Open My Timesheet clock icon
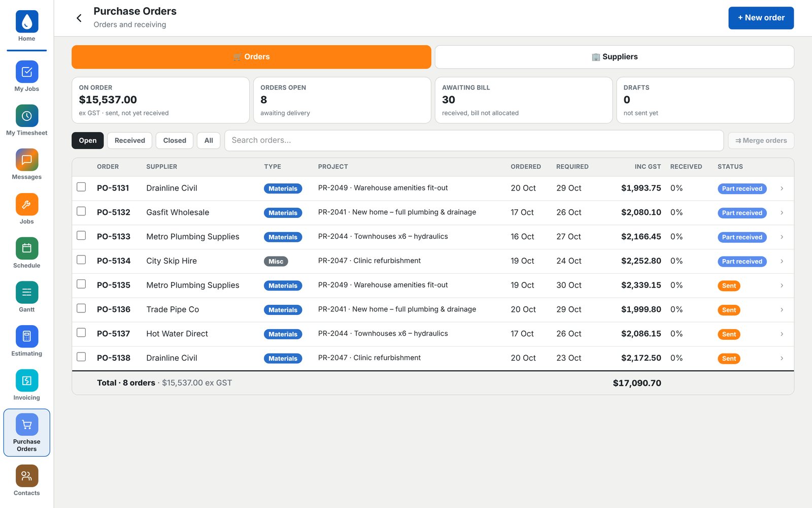812x508 pixels. [27, 116]
